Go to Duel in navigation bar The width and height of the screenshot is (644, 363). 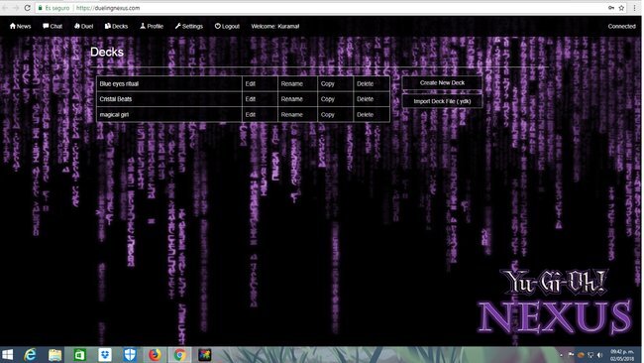click(84, 27)
